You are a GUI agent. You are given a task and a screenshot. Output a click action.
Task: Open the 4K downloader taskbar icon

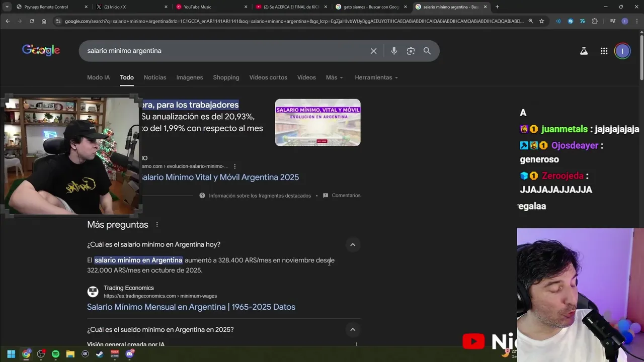[x=85, y=354]
